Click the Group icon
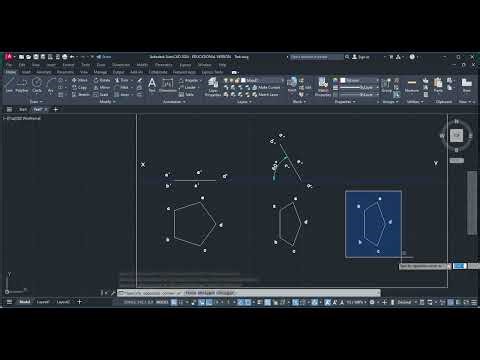Viewport: 480px width, 360px height. coord(386,85)
